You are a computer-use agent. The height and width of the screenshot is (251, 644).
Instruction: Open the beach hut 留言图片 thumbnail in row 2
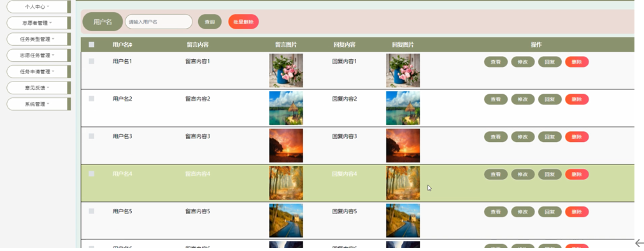pos(286,108)
